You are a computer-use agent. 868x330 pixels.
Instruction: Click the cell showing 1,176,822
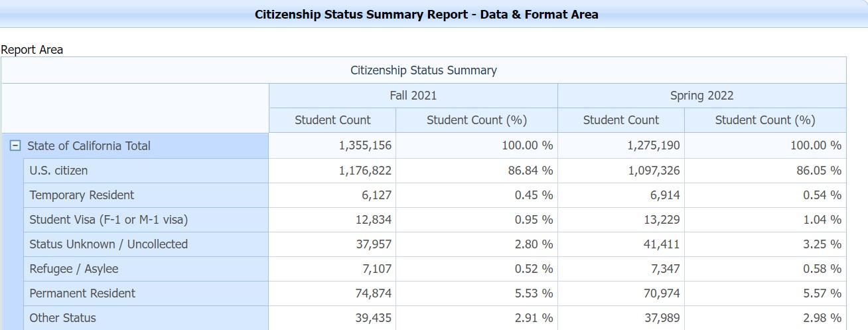332,171
